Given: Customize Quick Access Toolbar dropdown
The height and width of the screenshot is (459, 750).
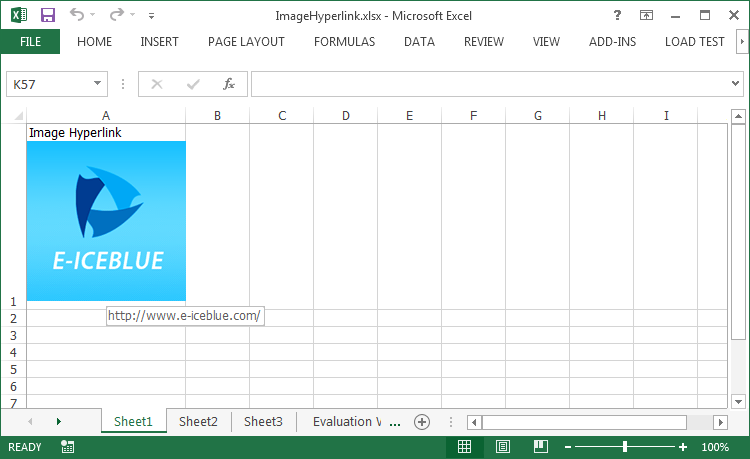Looking at the screenshot, I should point(151,16).
